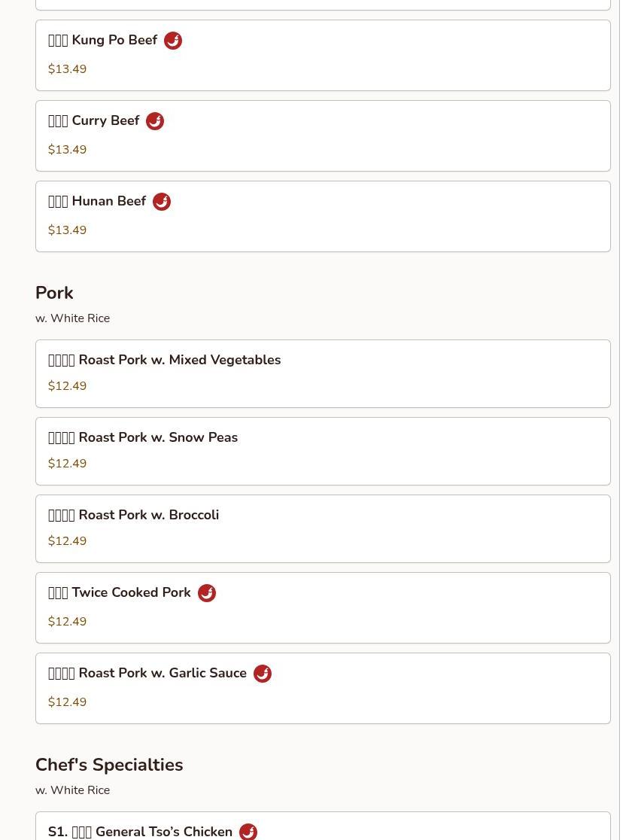Screen dimensions: 635x840
Task: Click the chili icon beside Hunan Beef
Action: pyautogui.click(x=162, y=202)
